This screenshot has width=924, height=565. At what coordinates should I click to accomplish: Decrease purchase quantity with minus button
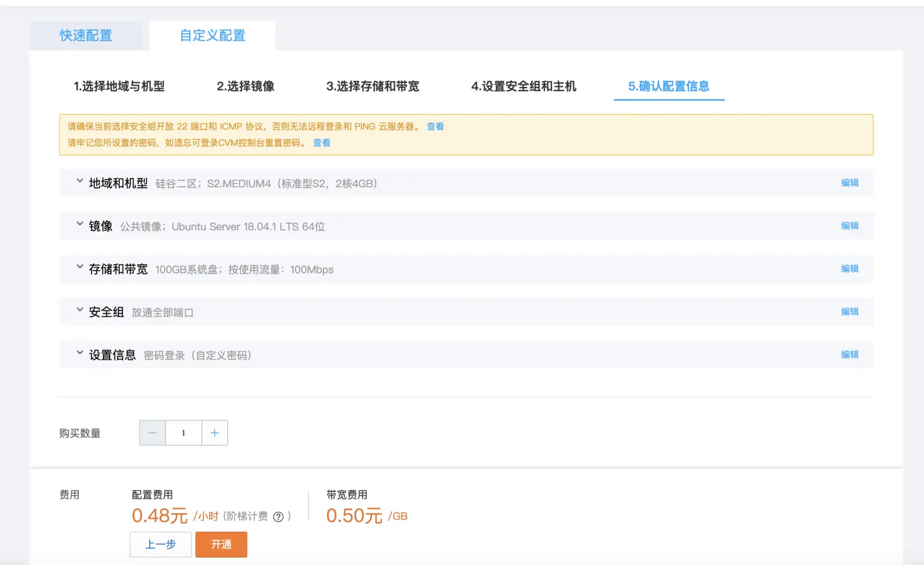[152, 433]
